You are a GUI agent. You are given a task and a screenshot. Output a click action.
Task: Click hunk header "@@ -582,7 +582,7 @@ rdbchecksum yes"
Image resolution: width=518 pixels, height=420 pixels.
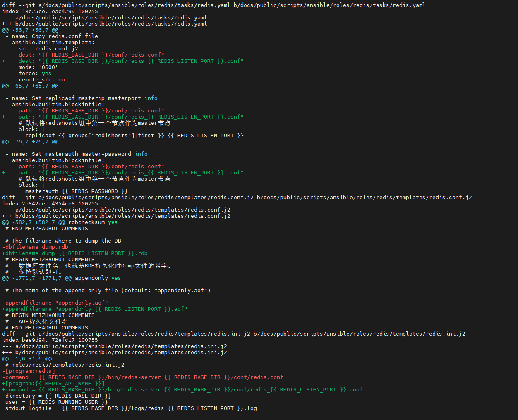[x=60, y=222]
